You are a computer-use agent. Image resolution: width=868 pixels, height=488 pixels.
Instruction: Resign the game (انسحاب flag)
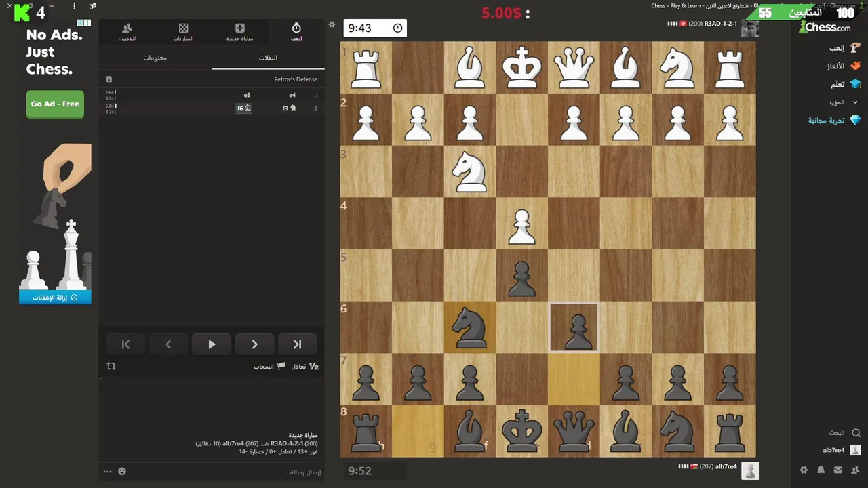point(269,366)
